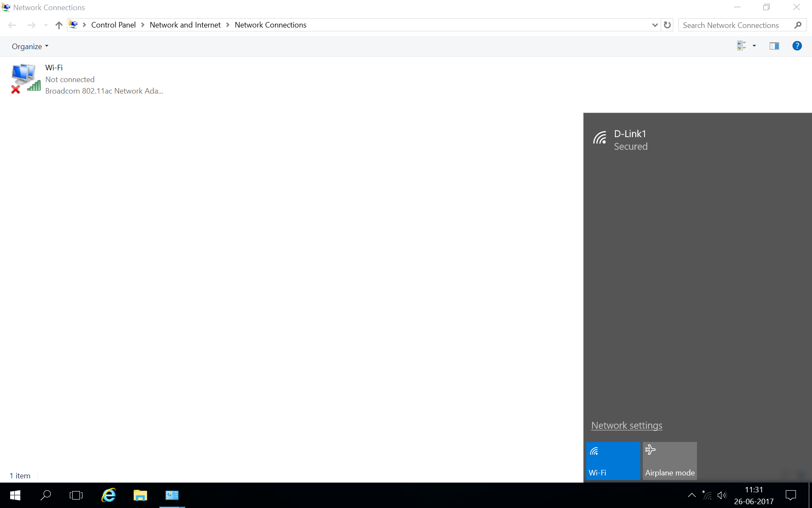Click the search magnifier icon
Viewport: 812px width, 508px height.
(798, 25)
